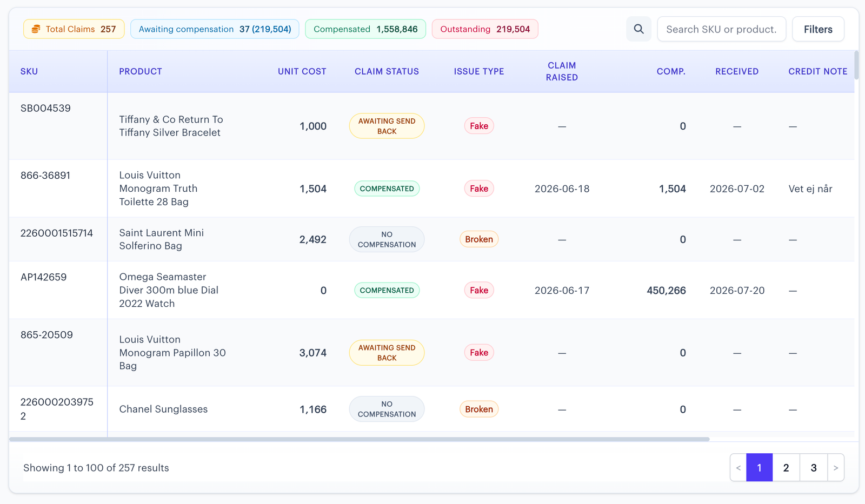Focus the Search SKU or product field
Viewport: 865px width, 504px height.
coord(721,29)
